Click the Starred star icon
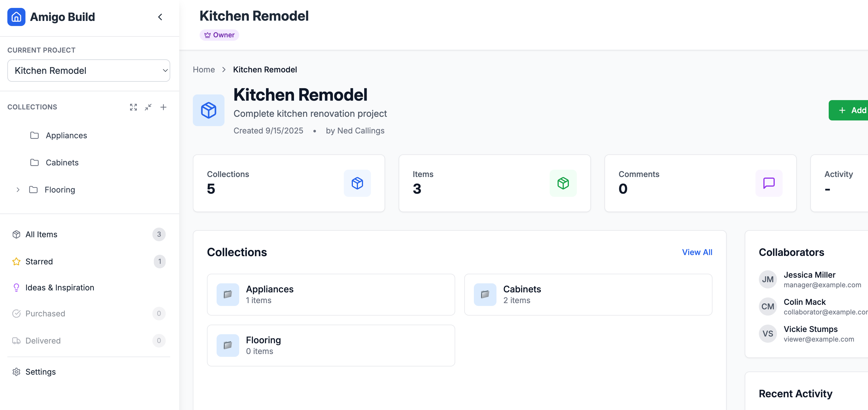The image size is (868, 410). [x=16, y=262]
